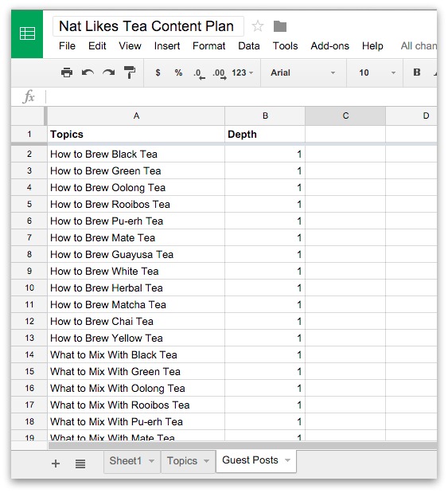Select column D header
This screenshot has height=493, width=448.
point(411,116)
